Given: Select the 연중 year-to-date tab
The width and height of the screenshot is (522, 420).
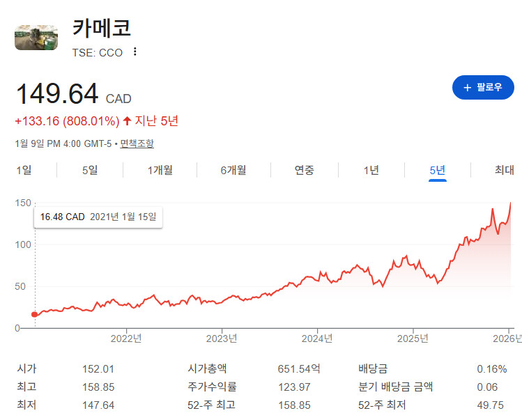Looking at the screenshot, I should coord(305,170).
